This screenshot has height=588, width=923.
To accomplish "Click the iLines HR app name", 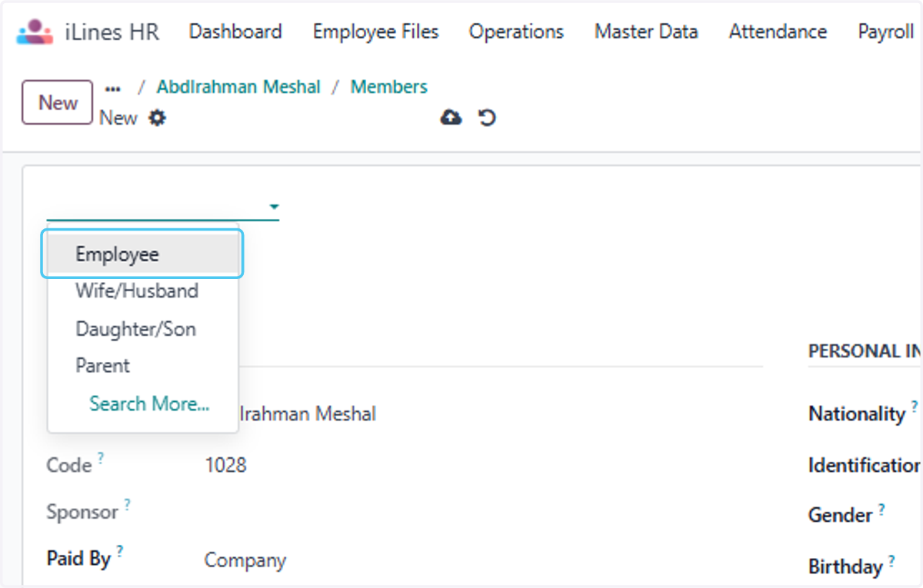I will point(112,32).
